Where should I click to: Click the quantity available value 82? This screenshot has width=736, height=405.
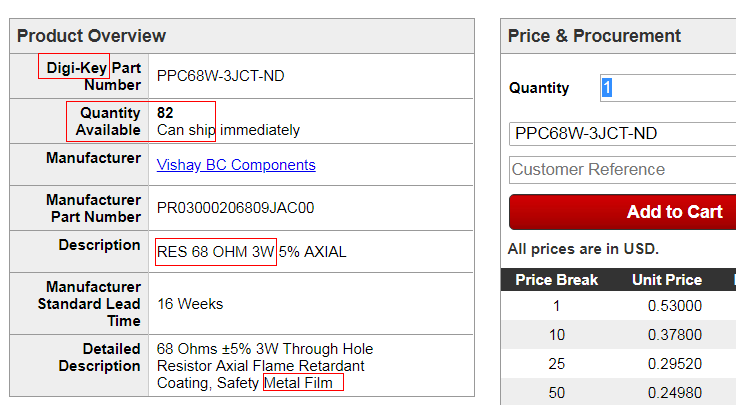coord(165,113)
